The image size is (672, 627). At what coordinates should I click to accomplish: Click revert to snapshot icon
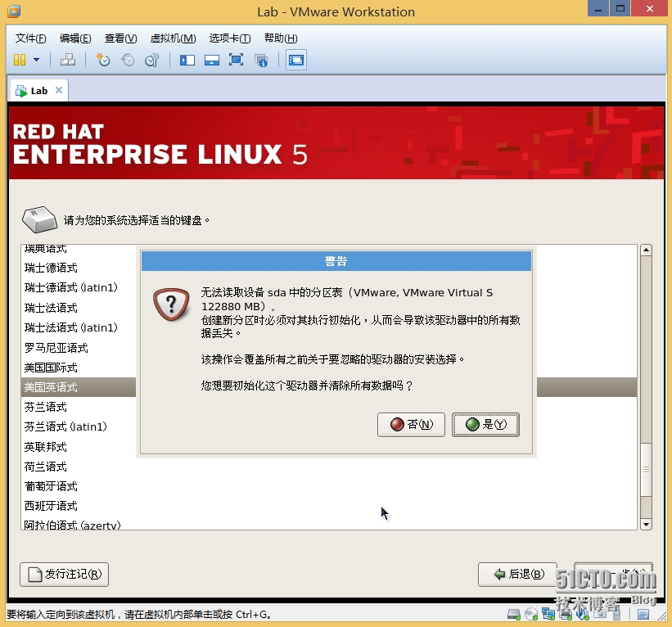point(128,60)
